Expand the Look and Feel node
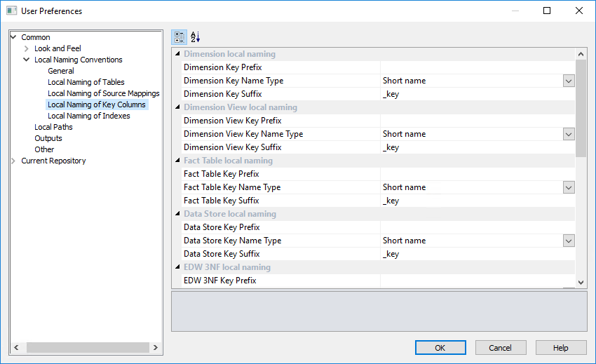This screenshot has height=364, width=596. 27,48
